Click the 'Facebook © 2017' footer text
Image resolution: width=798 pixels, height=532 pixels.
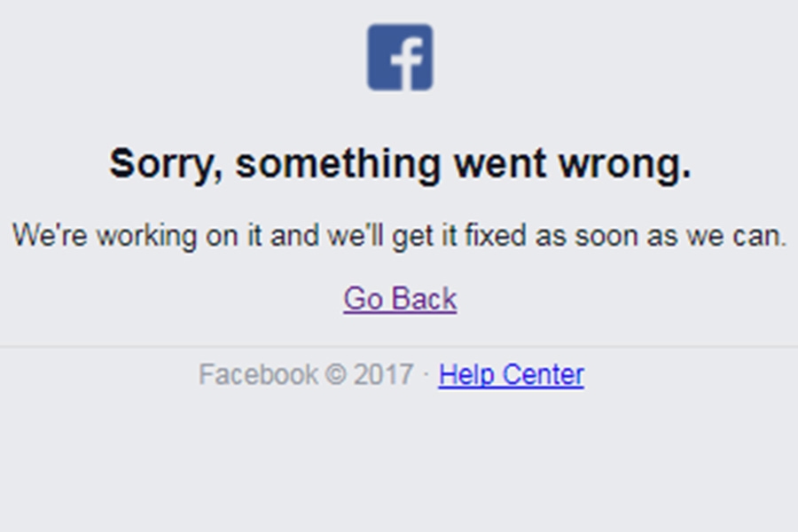point(306,375)
